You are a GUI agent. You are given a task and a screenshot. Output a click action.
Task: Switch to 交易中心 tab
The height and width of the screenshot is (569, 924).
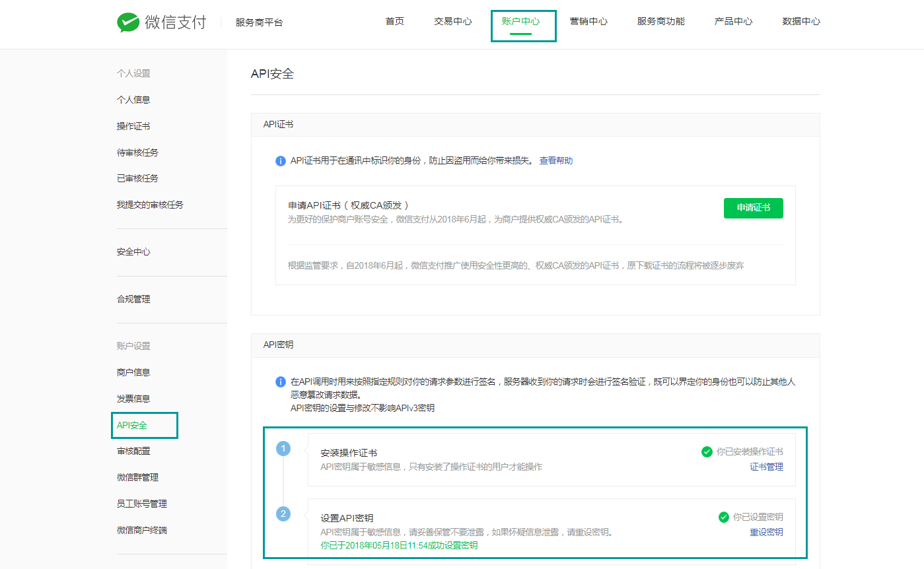pyautogui.click(x=453, y=21)
